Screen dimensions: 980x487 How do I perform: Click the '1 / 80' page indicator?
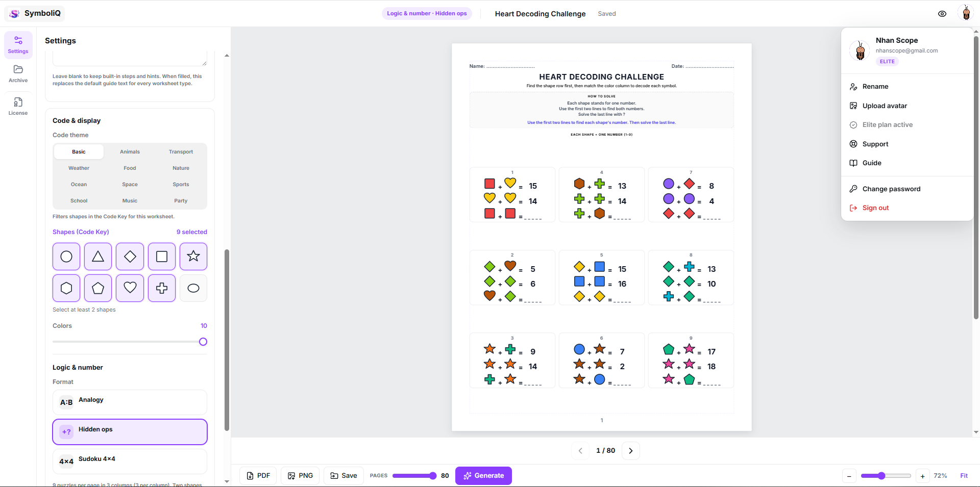(x=605, y=451)
